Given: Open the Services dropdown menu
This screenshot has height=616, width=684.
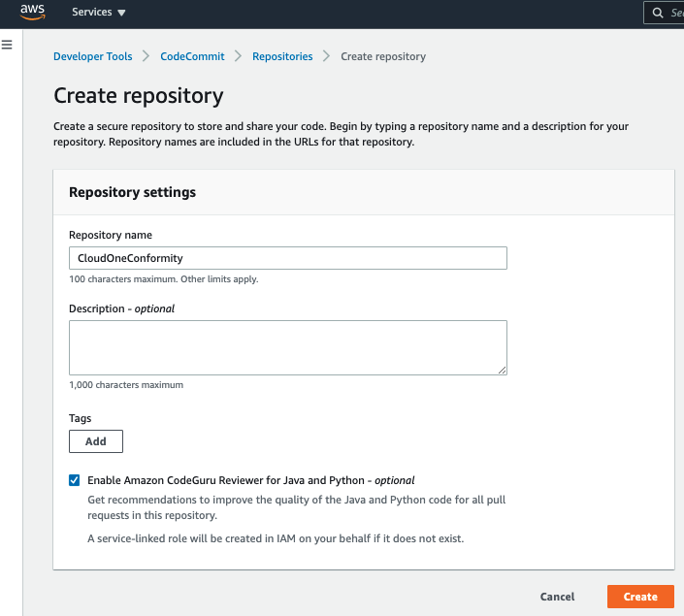Looking at the screenshot, I should tap(99, 13).
